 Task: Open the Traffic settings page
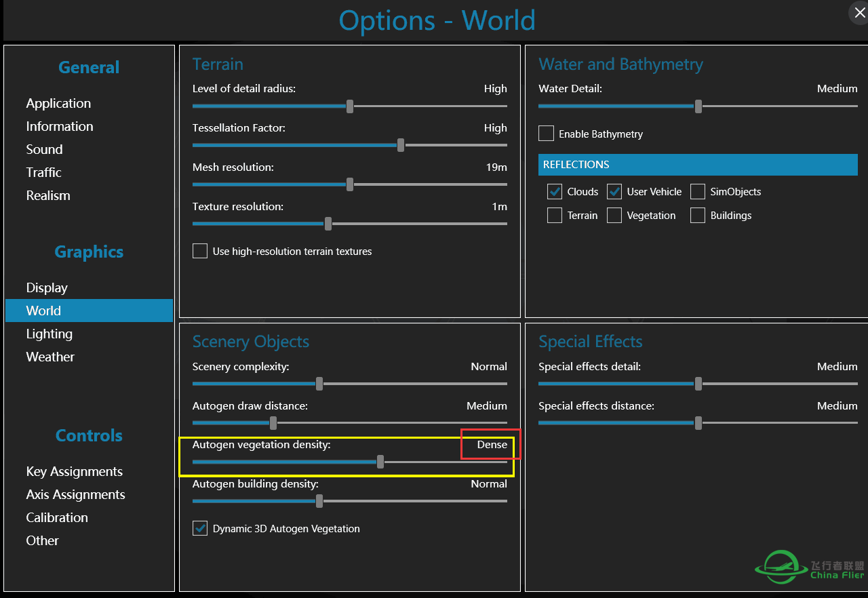(x=43, y=172)
